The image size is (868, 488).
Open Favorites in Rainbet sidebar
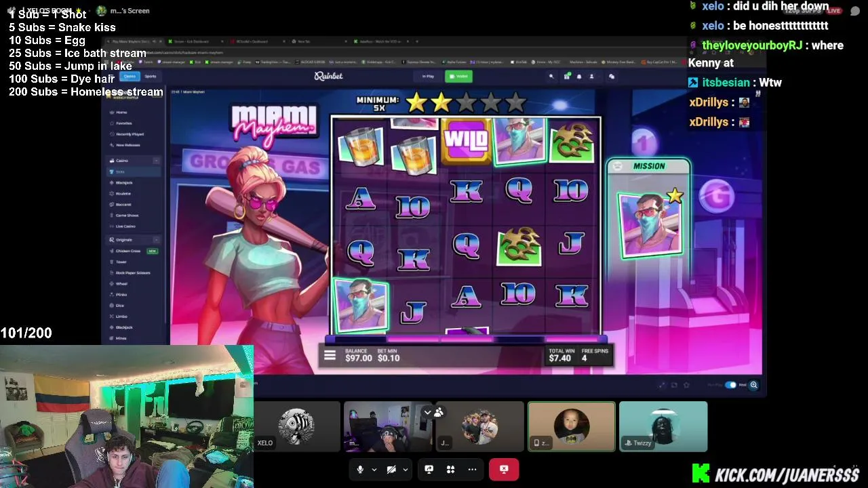pos(123,123)
